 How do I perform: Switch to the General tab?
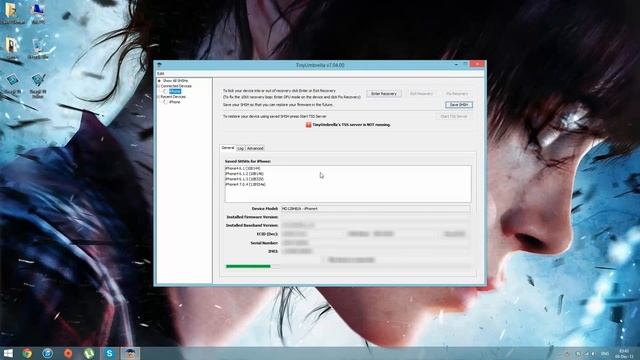228,148
